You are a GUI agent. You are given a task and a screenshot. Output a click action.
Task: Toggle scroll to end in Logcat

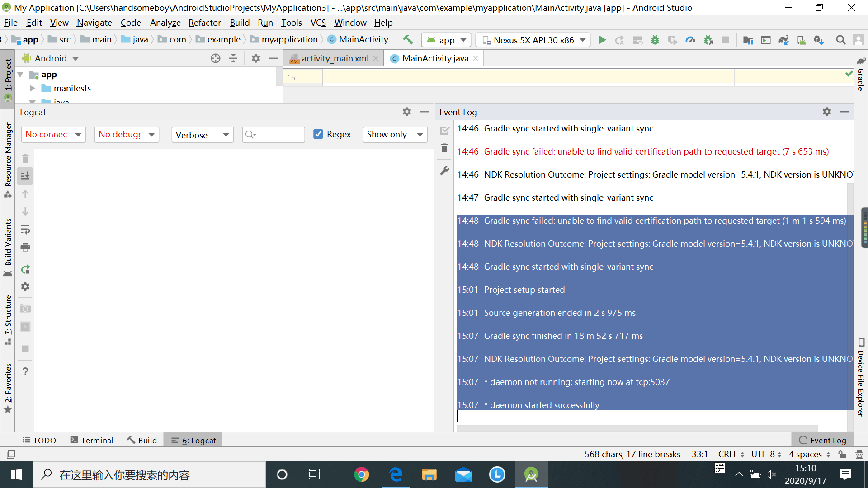25,176
